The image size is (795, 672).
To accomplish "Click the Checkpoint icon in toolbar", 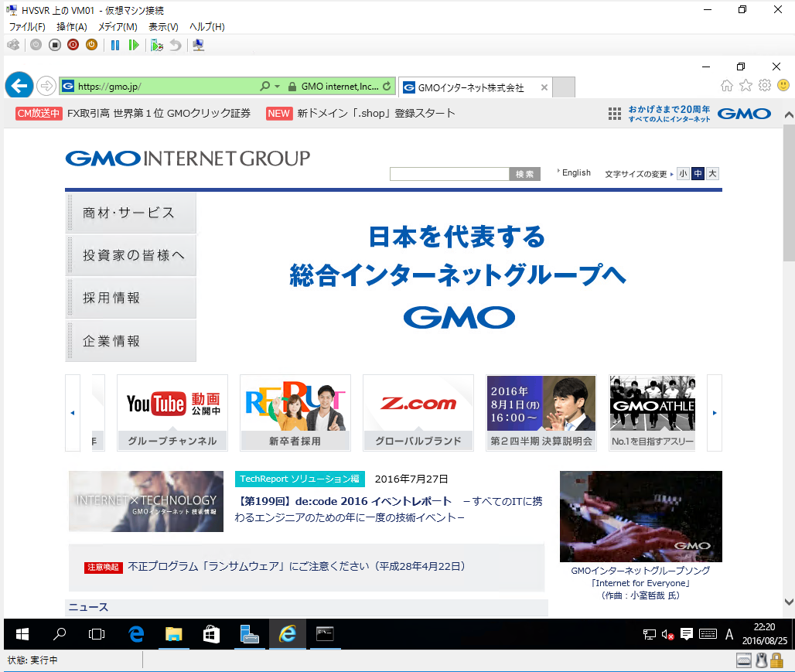I will [x=157, y=45].
